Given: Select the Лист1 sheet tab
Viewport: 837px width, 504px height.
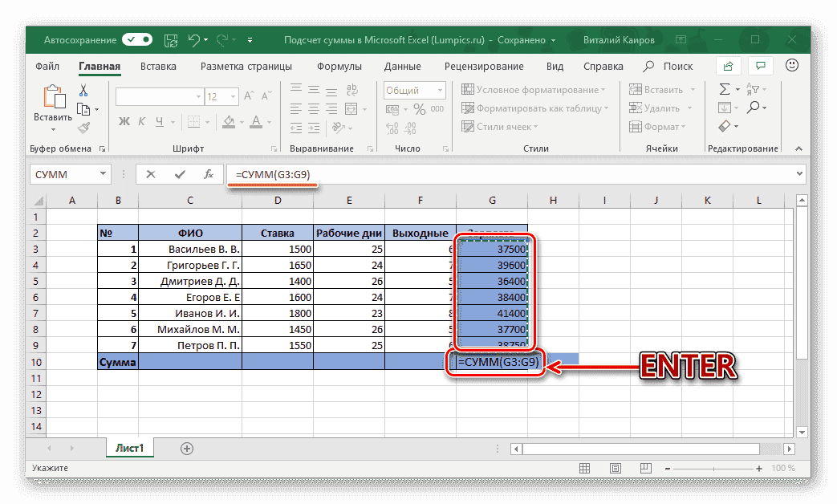Looking at the screenshot, I should 129,448.
